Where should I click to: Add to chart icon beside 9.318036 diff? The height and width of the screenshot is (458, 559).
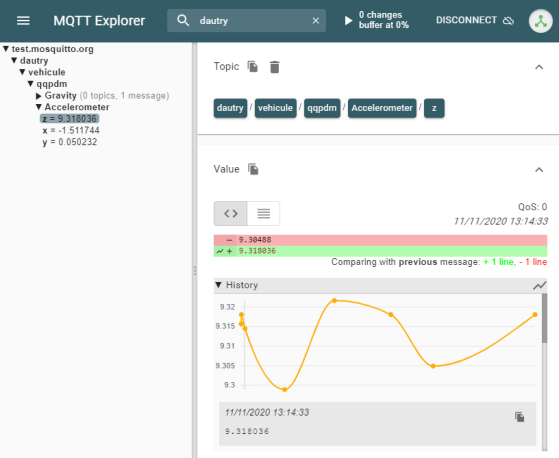[x=220, y=251]
